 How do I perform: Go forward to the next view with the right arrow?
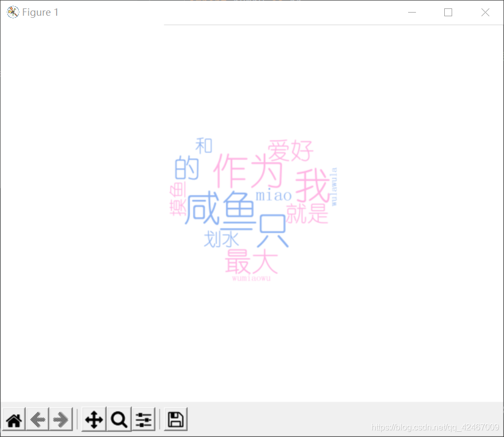(61, 419)
